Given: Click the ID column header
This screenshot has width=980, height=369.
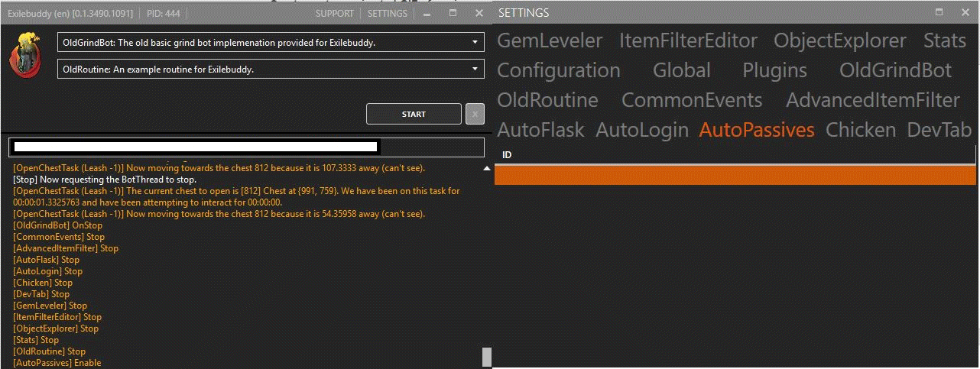Looking at the screenshot, I should pos(735,155).
